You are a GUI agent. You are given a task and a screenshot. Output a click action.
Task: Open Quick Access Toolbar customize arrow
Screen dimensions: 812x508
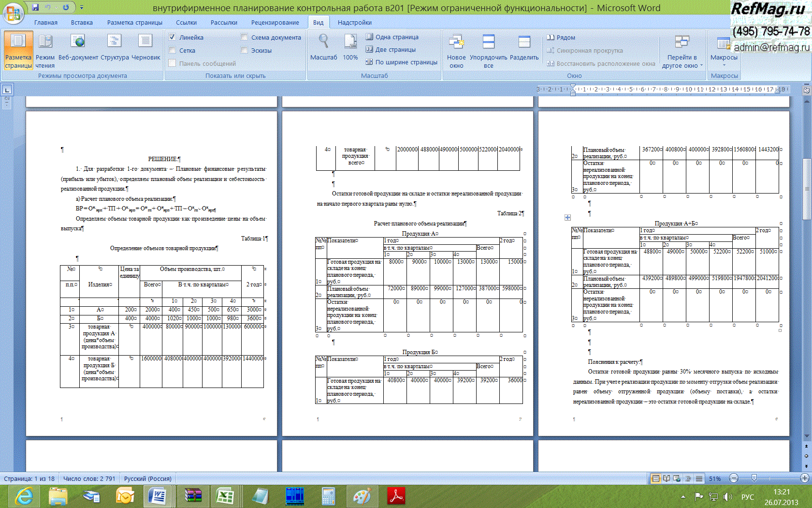tap(82, 8)
